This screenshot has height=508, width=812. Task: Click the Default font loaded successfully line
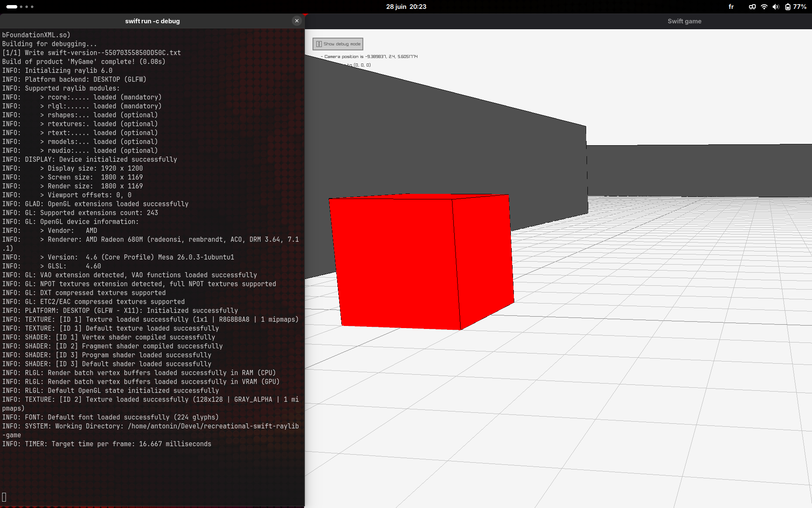[110, 417]
